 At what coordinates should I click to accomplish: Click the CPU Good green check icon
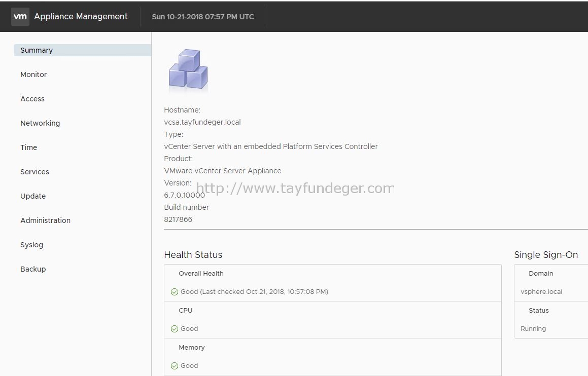tap(175, 329)
